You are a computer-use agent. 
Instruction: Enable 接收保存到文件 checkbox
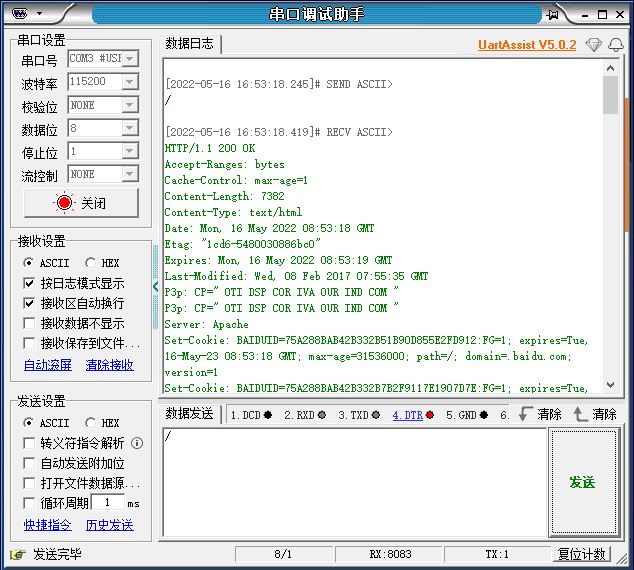[29, 343]
